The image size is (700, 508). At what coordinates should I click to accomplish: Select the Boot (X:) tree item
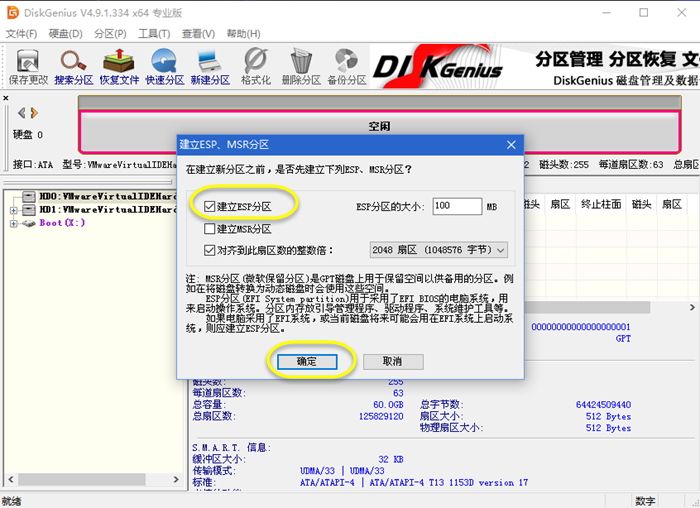click(x=62, y=223)
